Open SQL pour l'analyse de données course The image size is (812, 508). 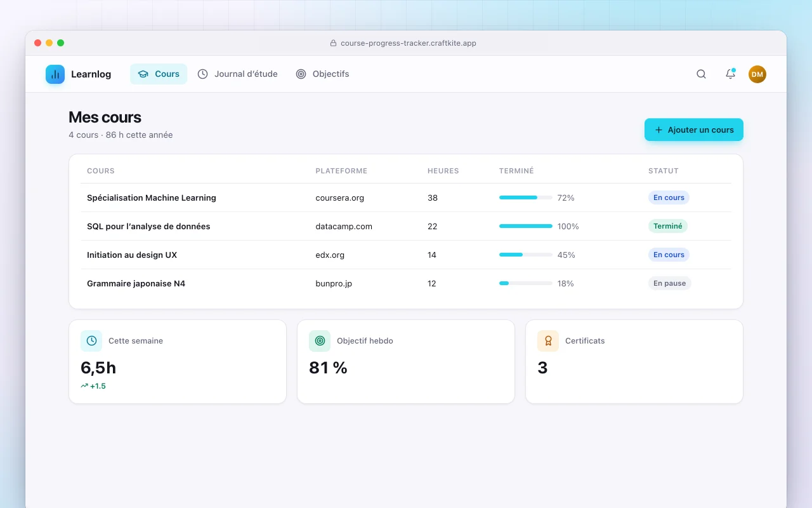click(148, 226)
